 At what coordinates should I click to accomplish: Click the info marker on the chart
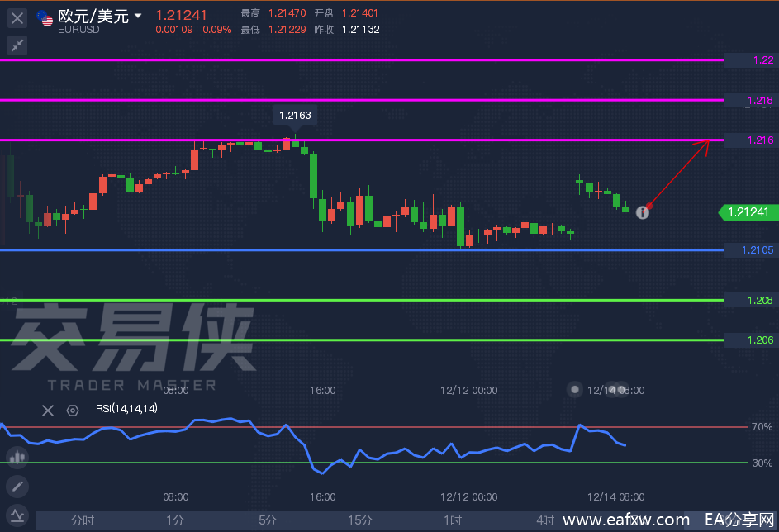coord(643,212)
